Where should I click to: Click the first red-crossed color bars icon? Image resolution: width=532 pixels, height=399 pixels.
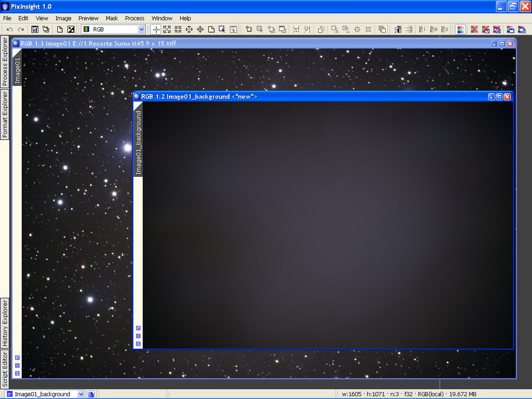tap(474, 30)
